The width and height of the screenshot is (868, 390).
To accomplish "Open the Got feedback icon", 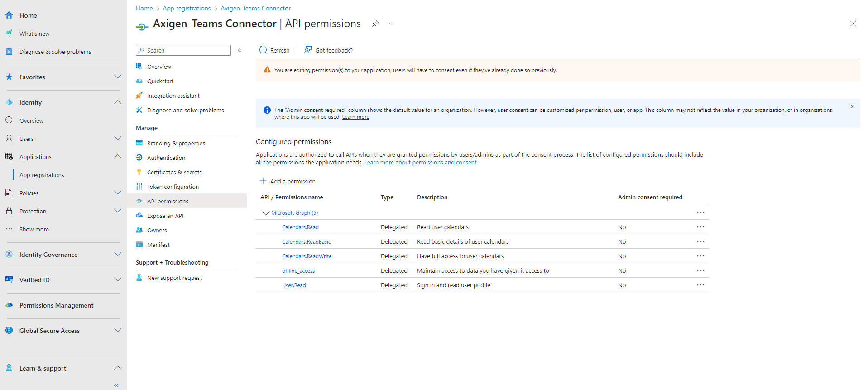I will (308, 50).
